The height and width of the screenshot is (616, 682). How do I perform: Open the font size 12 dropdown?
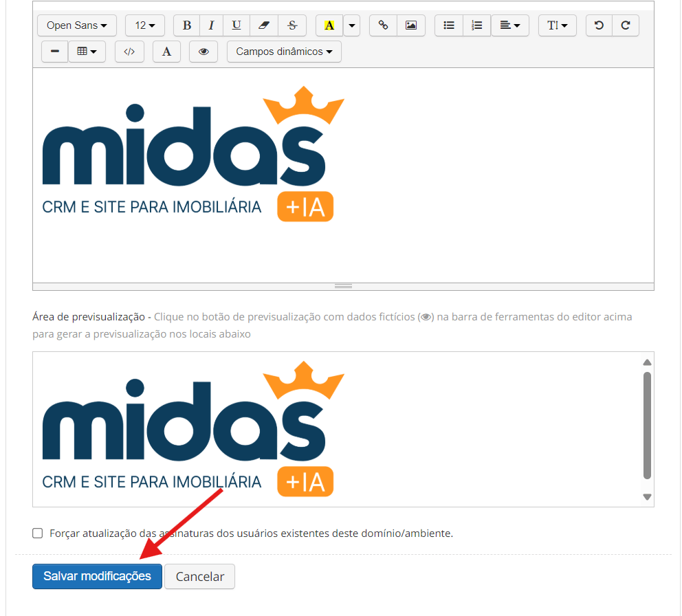(x=144, y=25)
